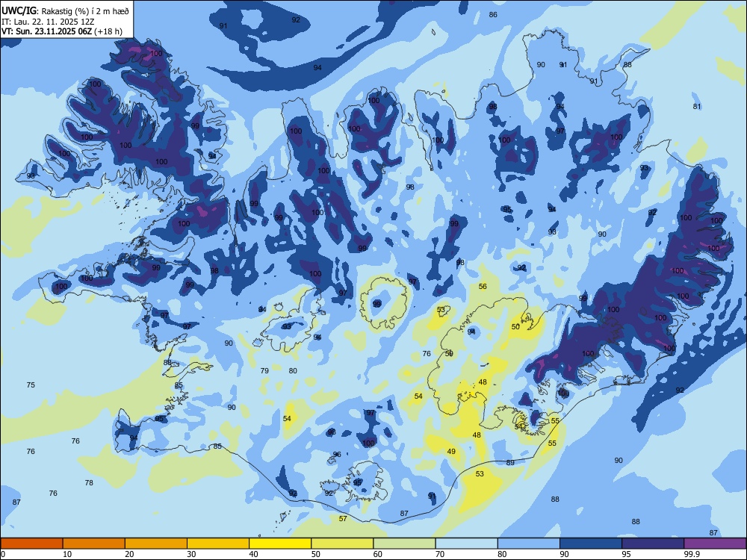Click the purple above-99.9 legend swatch

(715, 544)
